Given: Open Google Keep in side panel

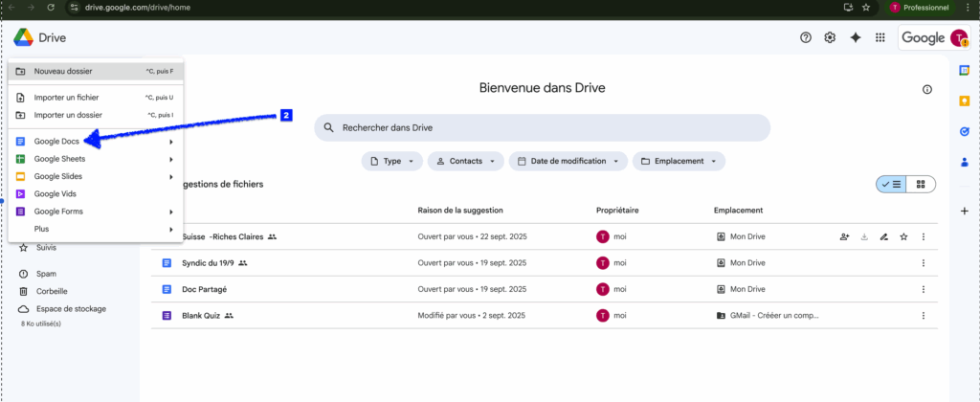Looking at the screenshot, I should pos(964,100).
